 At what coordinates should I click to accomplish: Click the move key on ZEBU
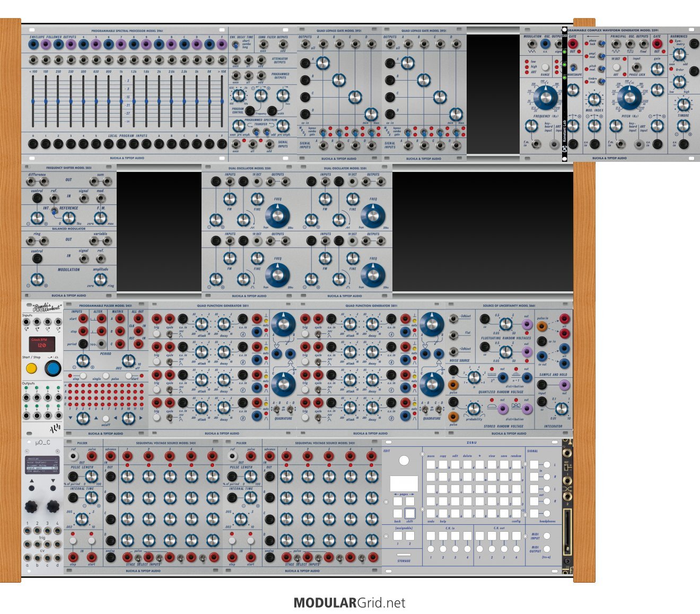pos(431,464)
